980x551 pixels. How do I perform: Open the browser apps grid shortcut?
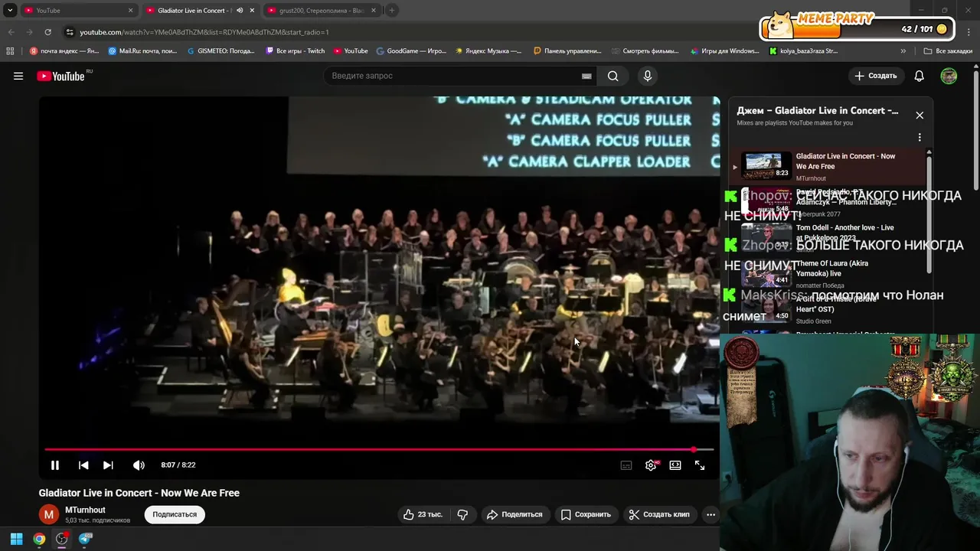[10, 51]
